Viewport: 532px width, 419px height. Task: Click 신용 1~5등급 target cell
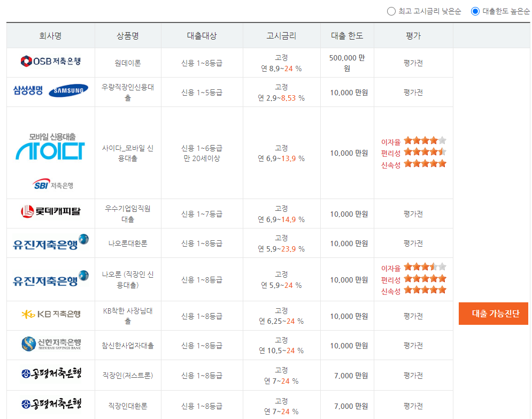coord(202,93)
